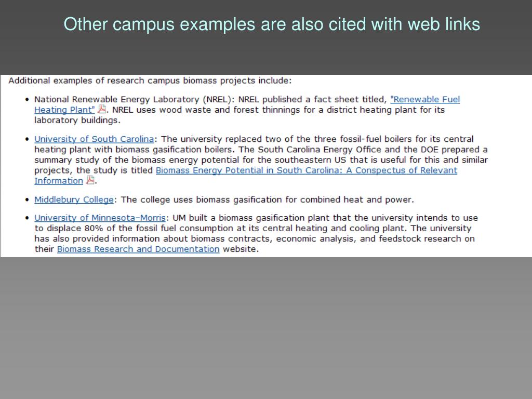Click the bullet point beside National Renewable Energy Laboratory
Viewport: 532px width, 399px height.
tap(27, 99)
